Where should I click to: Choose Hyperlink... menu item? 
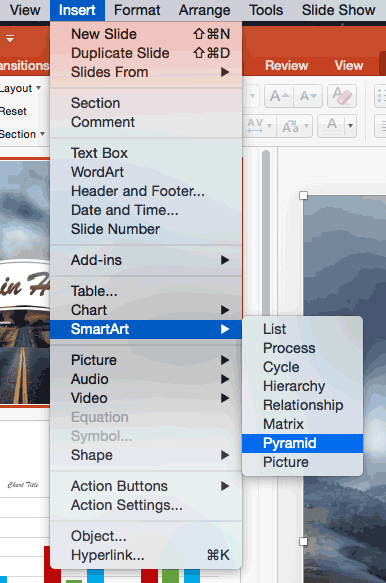(x=146, y=555)
